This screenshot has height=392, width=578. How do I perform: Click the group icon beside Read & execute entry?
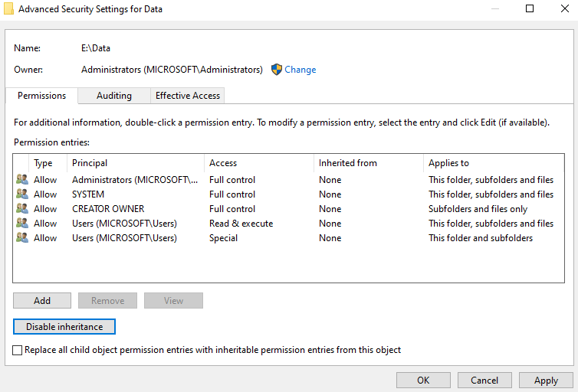coord(22,223)
